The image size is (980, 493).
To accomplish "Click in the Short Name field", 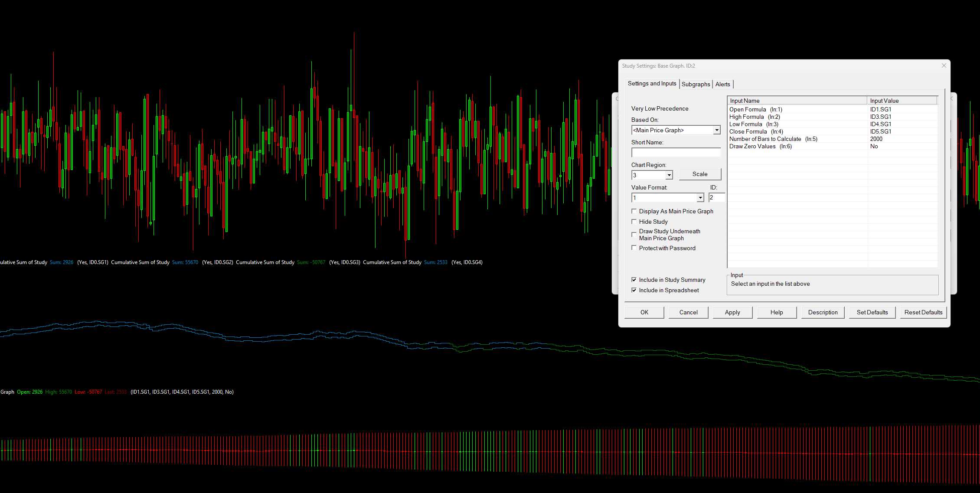I will 676,153.
